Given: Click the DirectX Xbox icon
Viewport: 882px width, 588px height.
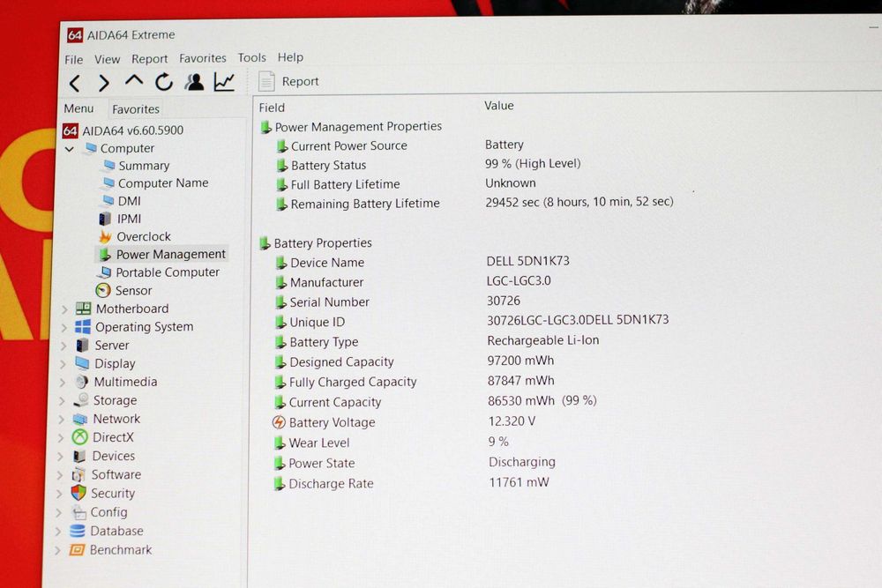Looking at the screenshot, I should coord(80,437).
